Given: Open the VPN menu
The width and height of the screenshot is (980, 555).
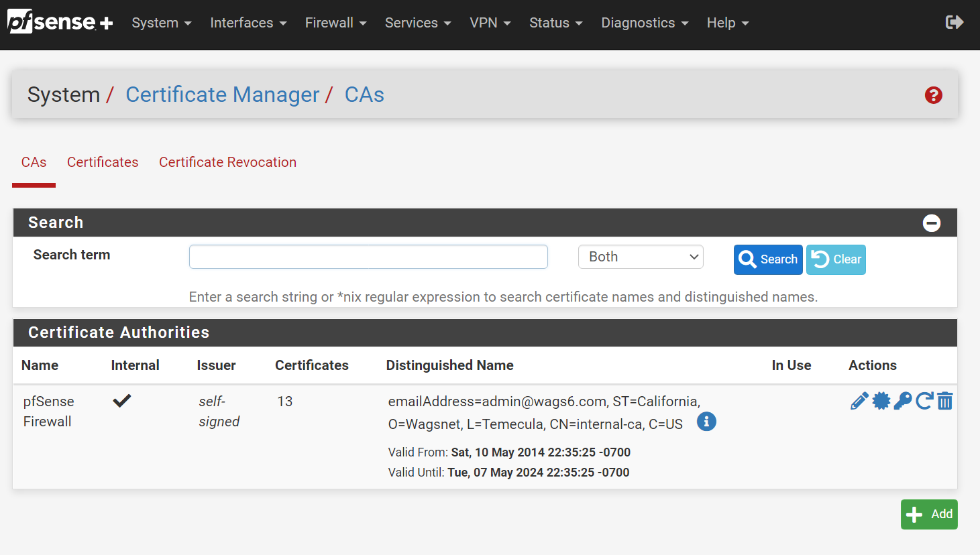Looking at the screenshot, I should tap(490, 23).
